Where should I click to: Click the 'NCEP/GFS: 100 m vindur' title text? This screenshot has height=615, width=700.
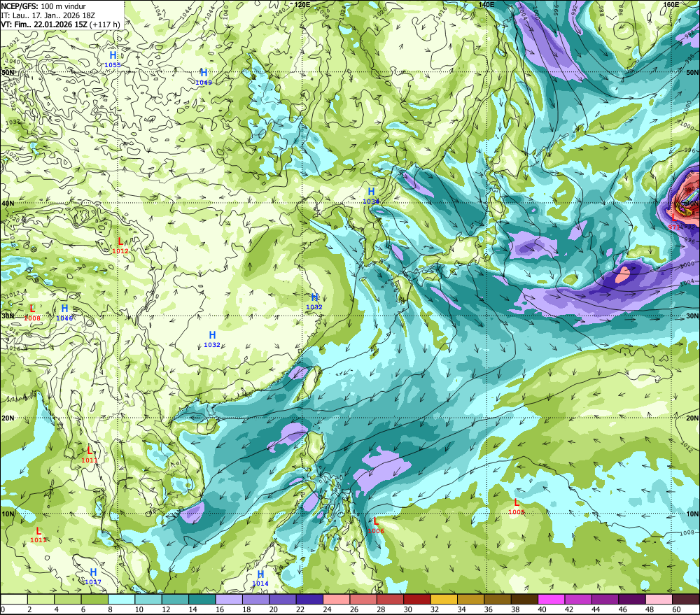[x=43, y=6]
